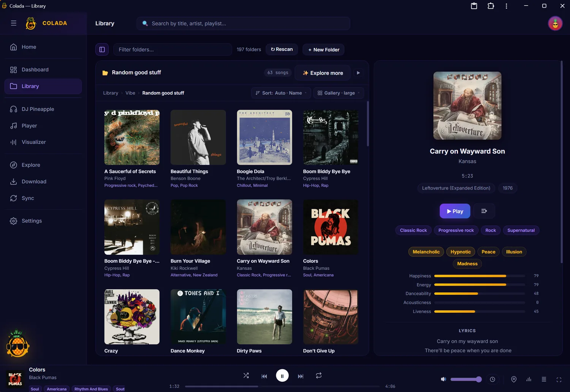Open sleep timer clock icon

click(x=492, y=379)
